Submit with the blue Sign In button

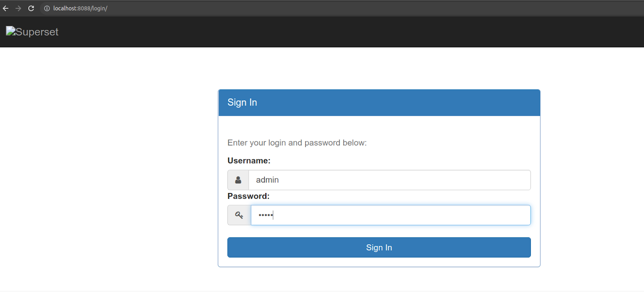click(x=379, y=247)
